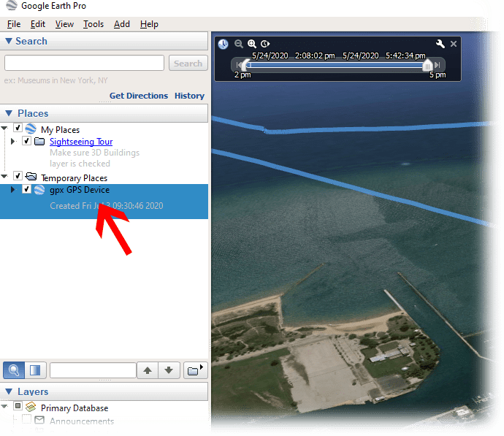Image resolution: width=504 pixels, height=436 pixels.
Task: Click 'Created Fri Jul 3 09:30:46 2020' text
Action: coord(107,206)
